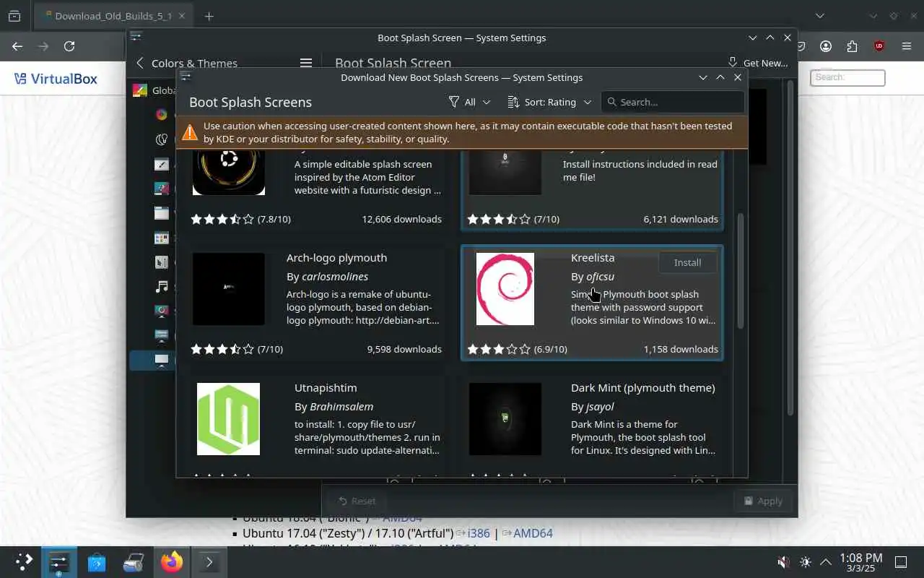Image resolution: width=924 pixels, height=578 pixels.
Task: Click the 9,598 downloads count
Action: (x=404, y=349)
